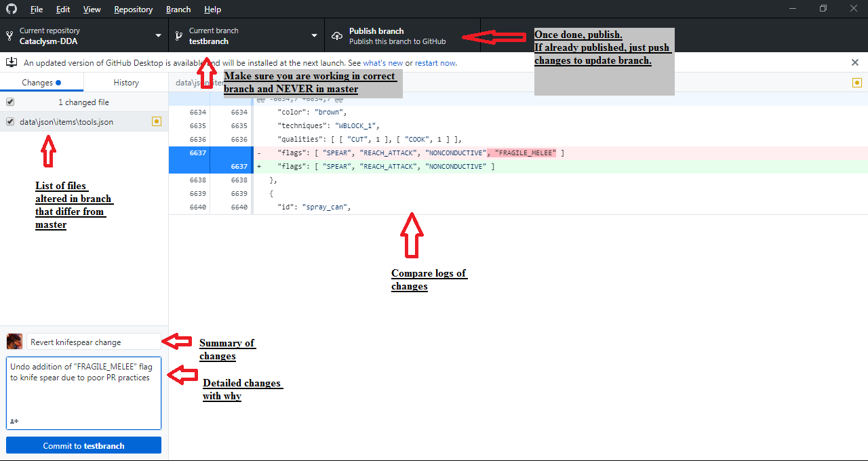The height and width of the screenshot is (461, 868).
Task: Click commit summary field "Revert knifespear change"
Action: [94, 342]
